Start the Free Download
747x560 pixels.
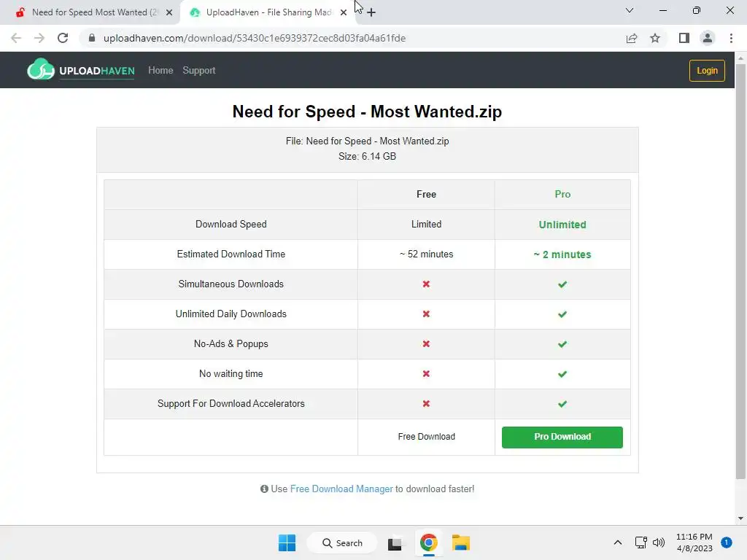pos(426,437)
